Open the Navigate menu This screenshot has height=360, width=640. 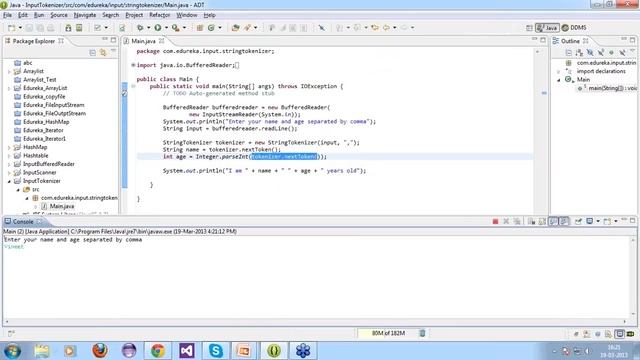pos(85,15)
